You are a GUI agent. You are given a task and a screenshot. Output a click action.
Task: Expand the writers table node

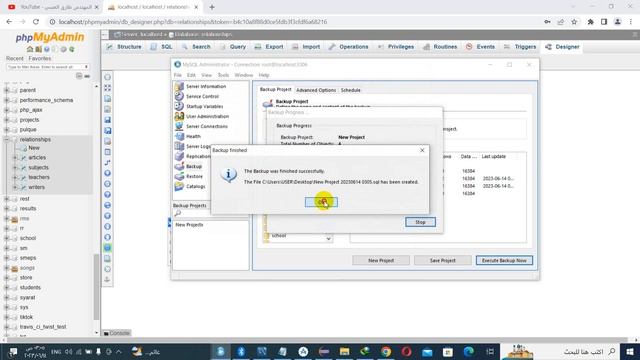tap(16, 187)
